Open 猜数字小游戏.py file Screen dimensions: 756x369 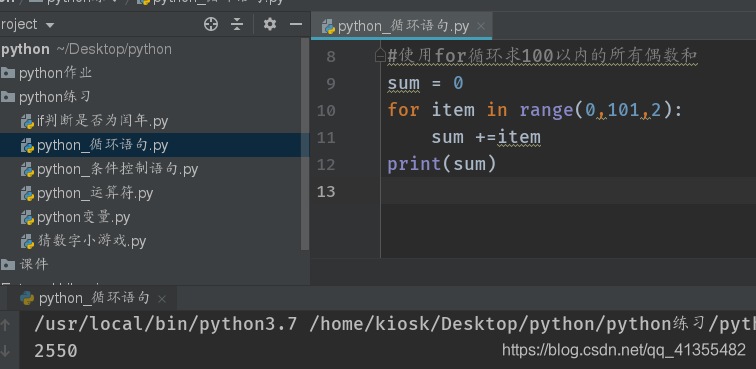[x=91, y=241]
